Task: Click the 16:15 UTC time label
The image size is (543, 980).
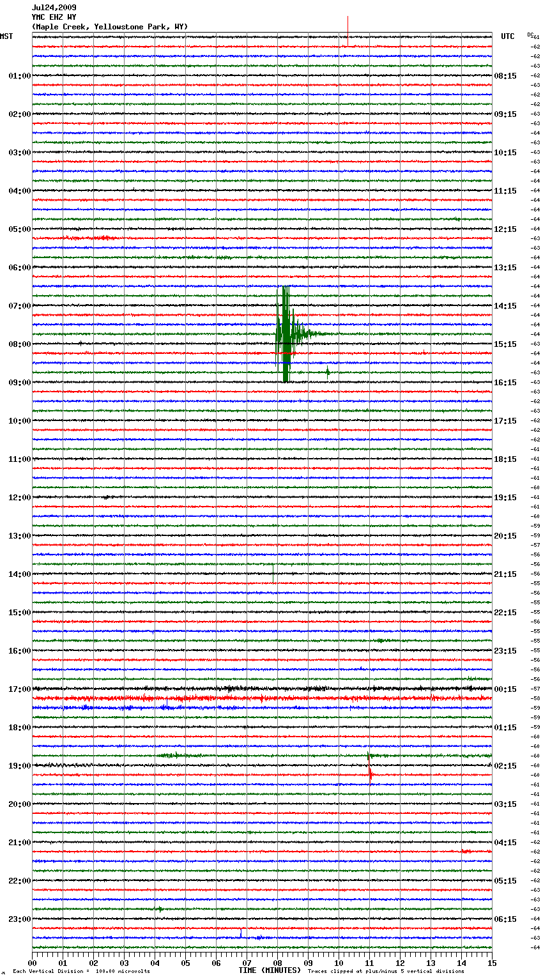Action: coord(505,383)
